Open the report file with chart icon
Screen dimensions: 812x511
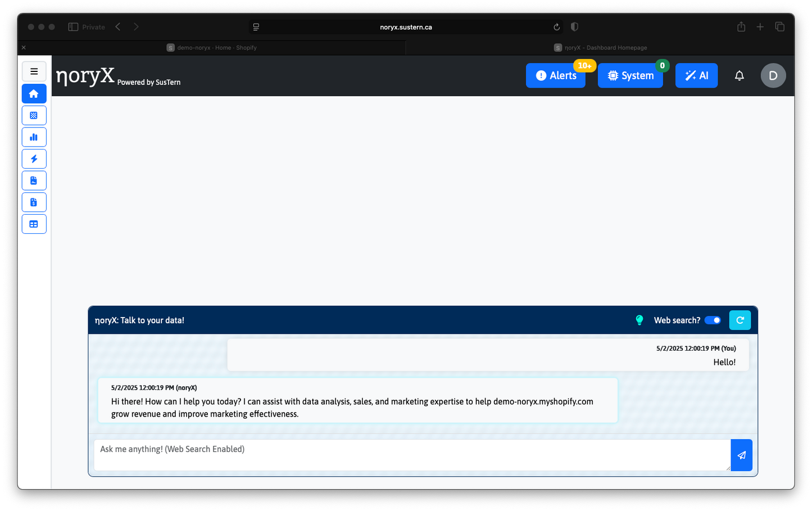coord(34,180)
